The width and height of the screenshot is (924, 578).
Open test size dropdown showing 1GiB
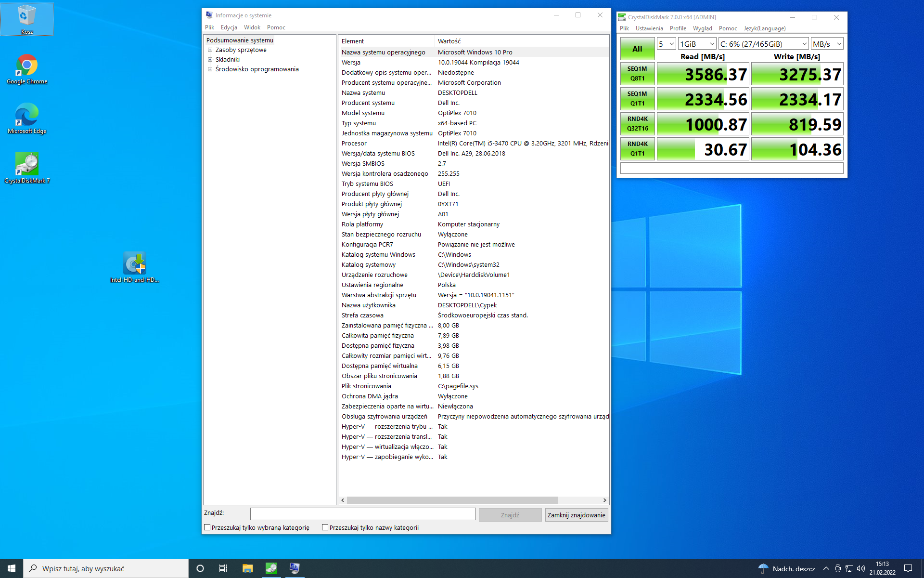pos(697,44)
